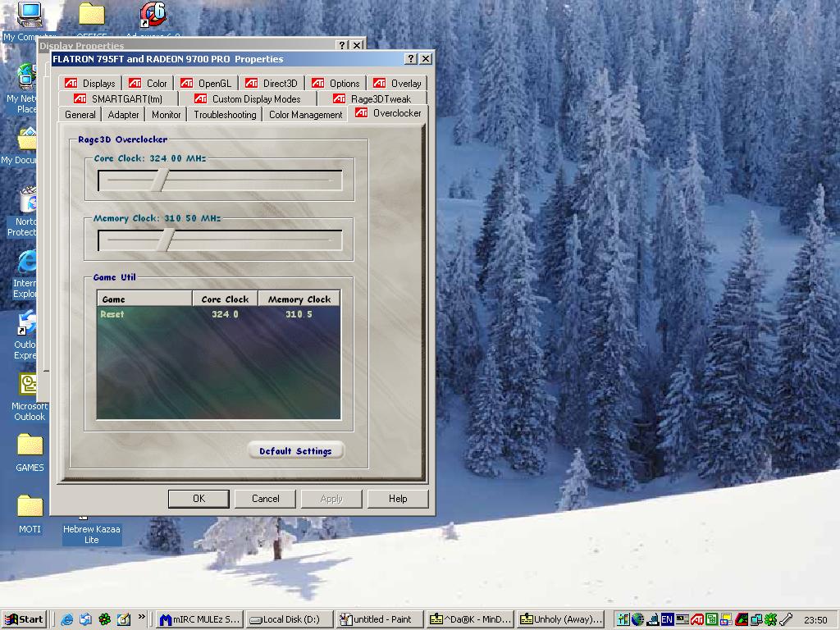840x630 pixels.
Task: Expand the Quick Launch overflow chevron
Action: (x=141, y=617)
